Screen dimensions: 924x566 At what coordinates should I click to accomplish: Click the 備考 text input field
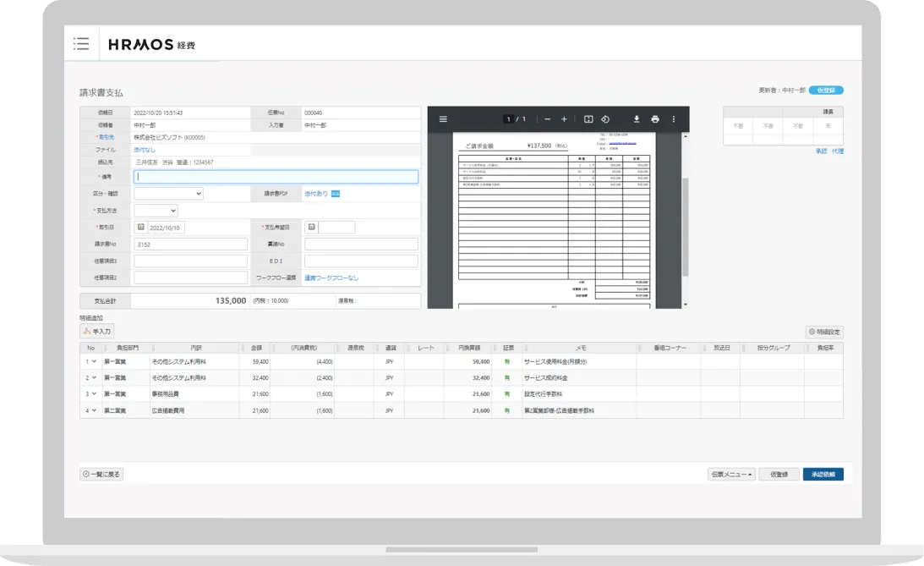276,177
